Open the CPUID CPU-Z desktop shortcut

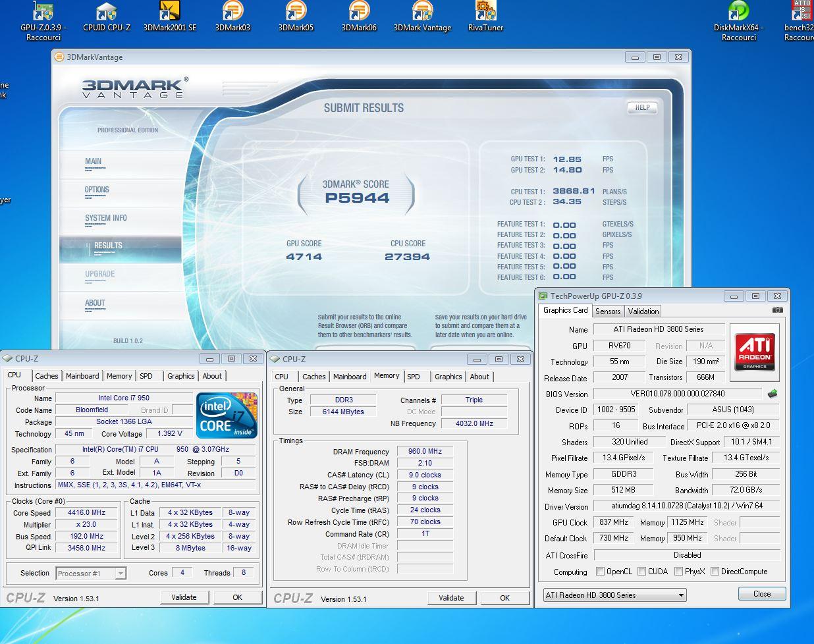pyautogui.click(x=107, y=17)
